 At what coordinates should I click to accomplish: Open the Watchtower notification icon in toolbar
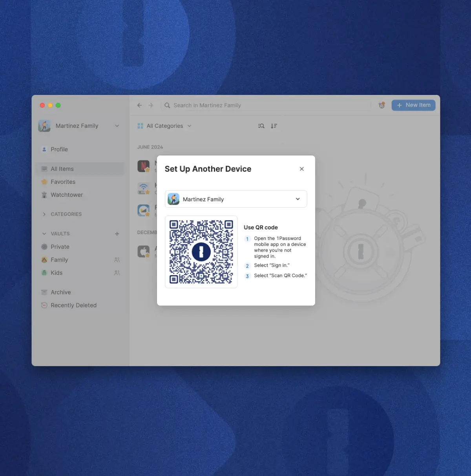382,105
